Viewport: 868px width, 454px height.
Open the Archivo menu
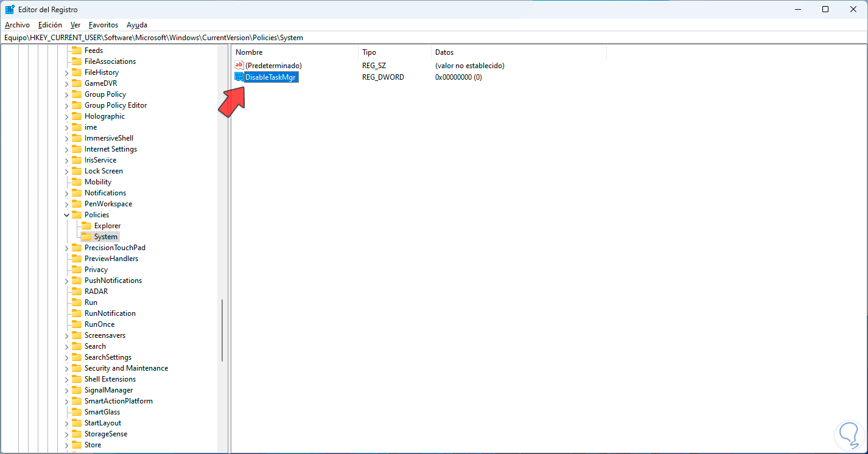point(17,25)
